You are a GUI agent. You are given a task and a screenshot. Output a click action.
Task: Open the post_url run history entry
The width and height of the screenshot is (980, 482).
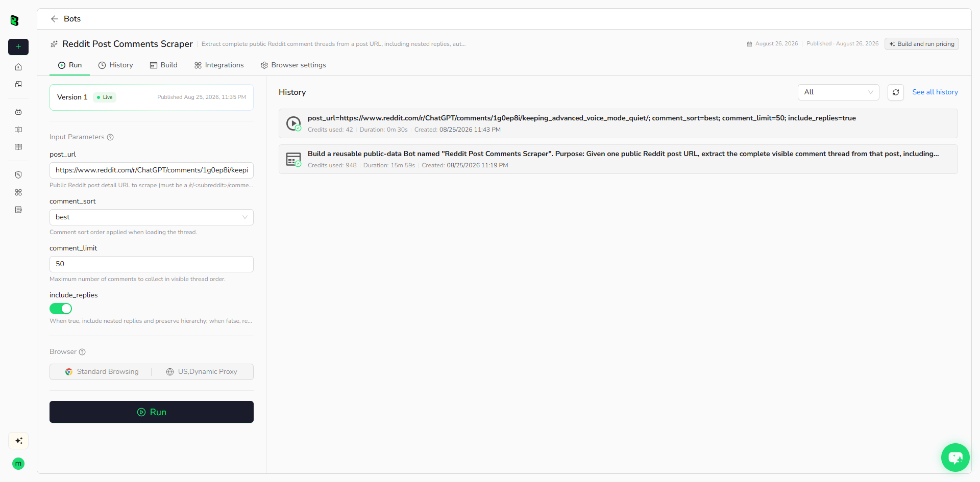(x=618, y=123)
